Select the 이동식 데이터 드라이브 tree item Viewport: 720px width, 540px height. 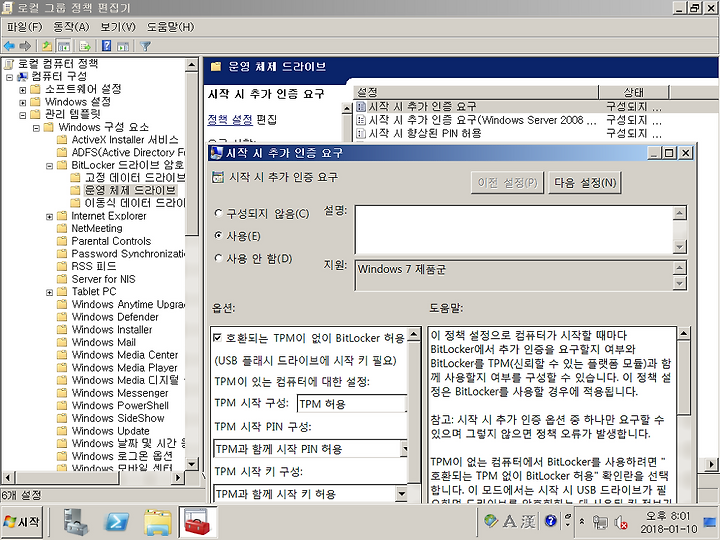pos(135,203)
